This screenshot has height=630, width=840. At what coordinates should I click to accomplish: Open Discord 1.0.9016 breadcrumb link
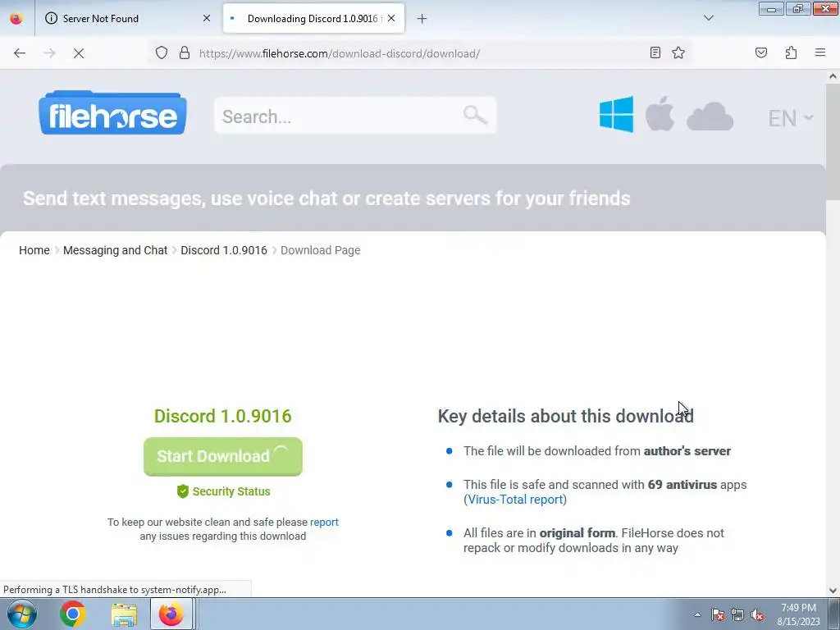pyautogui.click(x=224, y=250)
